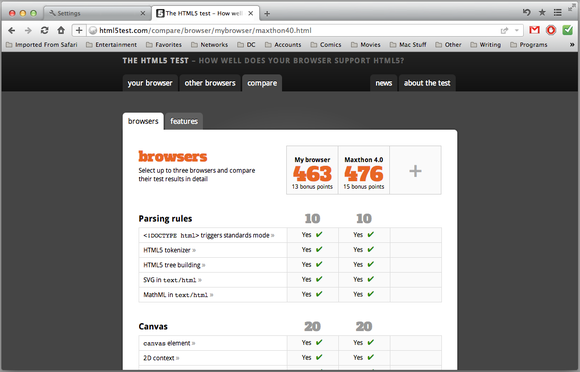Reload the page with the refresh icon

(44, 30)
